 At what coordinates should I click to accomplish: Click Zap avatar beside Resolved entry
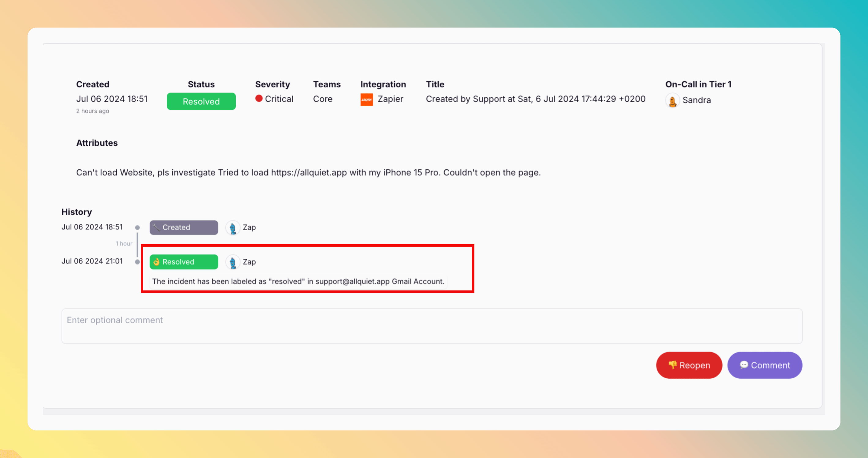(x=233, y=262)
